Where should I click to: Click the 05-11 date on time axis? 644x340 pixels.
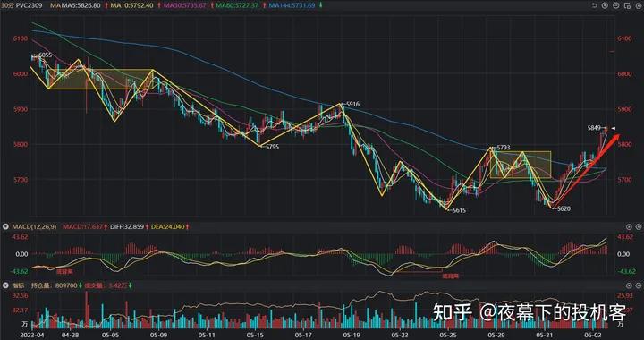click(207, 336)
